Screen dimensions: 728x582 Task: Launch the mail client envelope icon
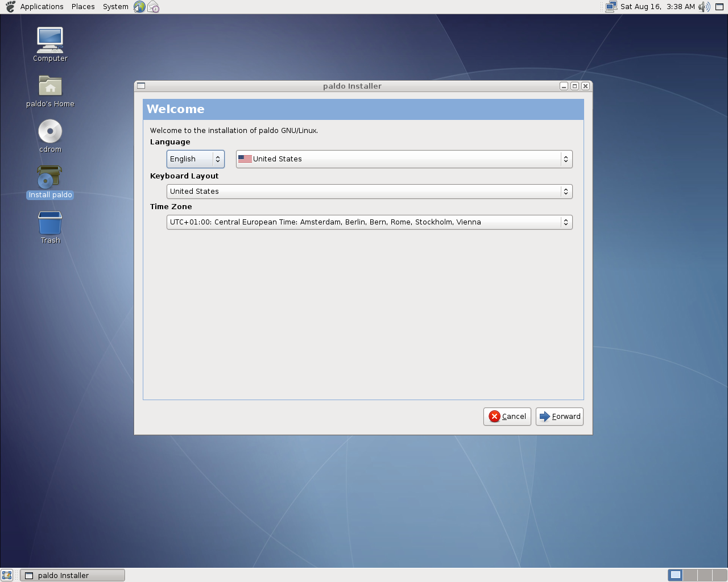(153, 7)
